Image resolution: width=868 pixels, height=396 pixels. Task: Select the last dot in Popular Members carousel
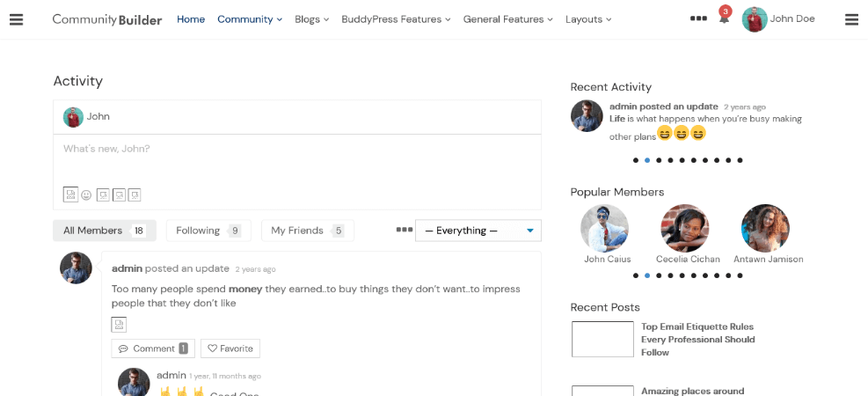click(x=740, y=275)
